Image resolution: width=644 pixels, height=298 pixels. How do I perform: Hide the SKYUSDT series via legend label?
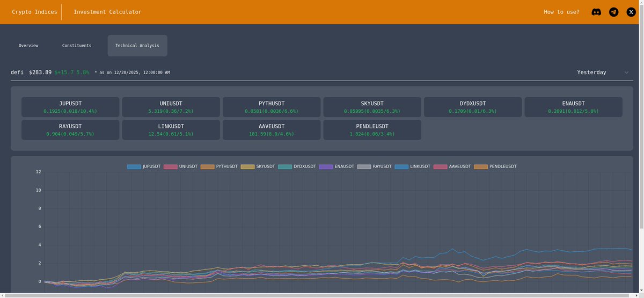(x=266, y=166)
